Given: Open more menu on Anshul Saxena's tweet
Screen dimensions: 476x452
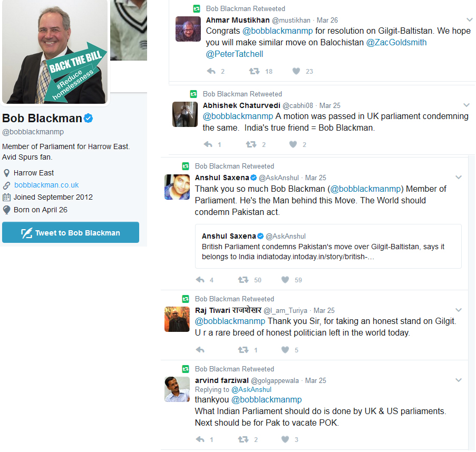Looking at the screenshot, I should [x=459, y=177].
